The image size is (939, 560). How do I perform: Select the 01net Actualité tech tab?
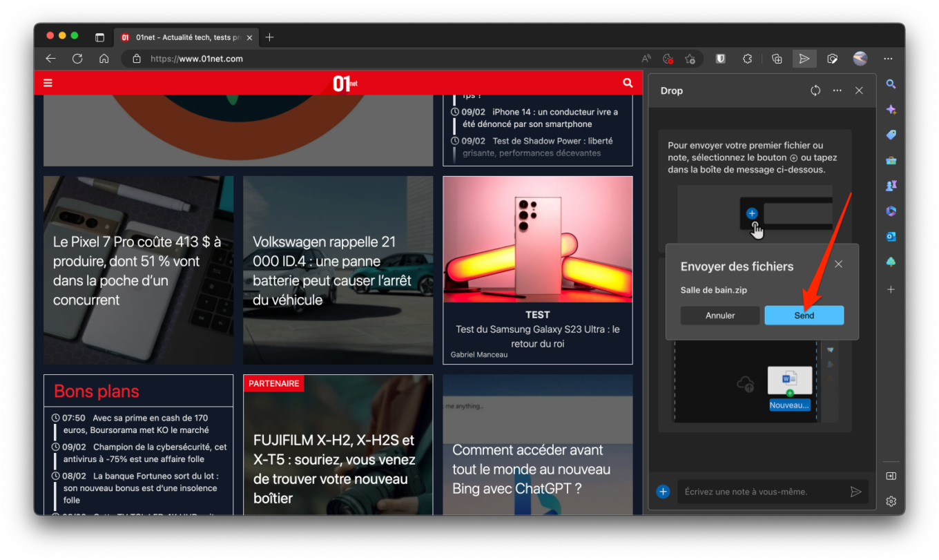(186, 37)
